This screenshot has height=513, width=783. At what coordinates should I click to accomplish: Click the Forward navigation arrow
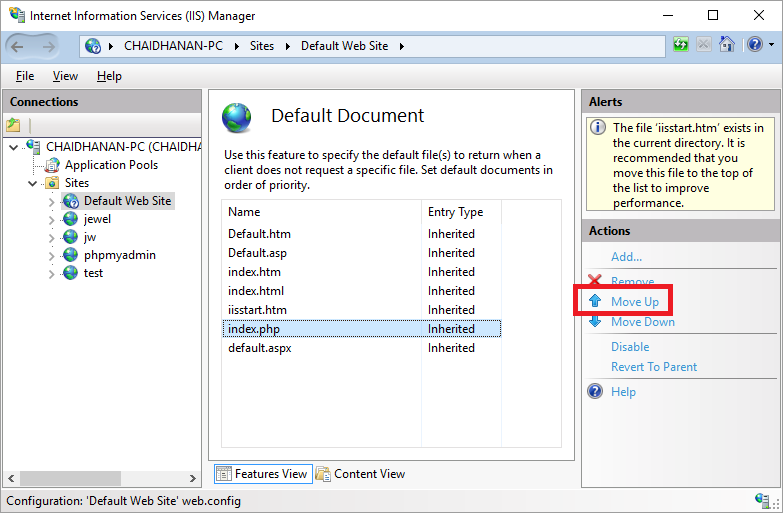click(x=48, y=46)
